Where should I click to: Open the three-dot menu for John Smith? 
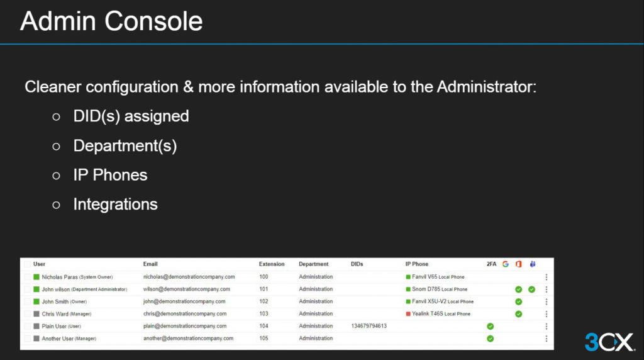[546, 301]
